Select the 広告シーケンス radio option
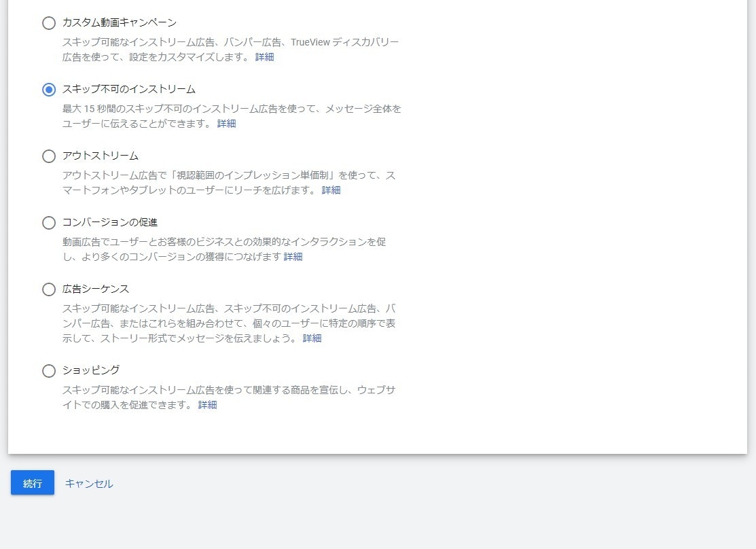The image size is (756, 549). [49, 289]
